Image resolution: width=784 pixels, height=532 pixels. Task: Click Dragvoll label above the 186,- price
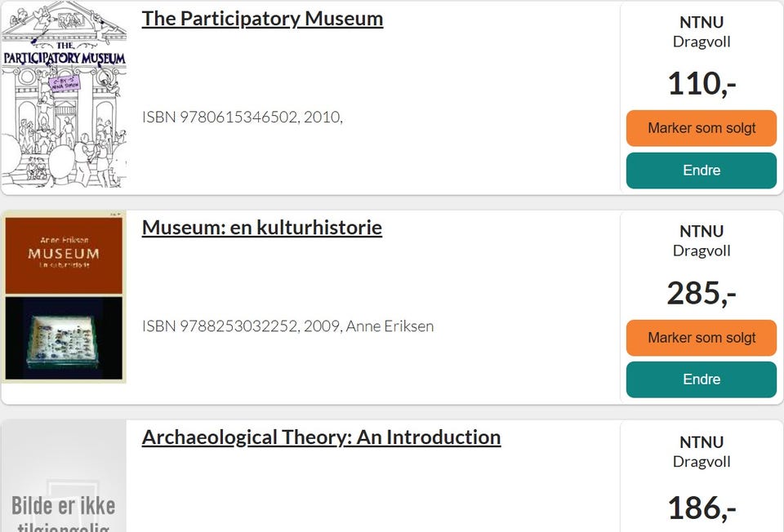702,462
